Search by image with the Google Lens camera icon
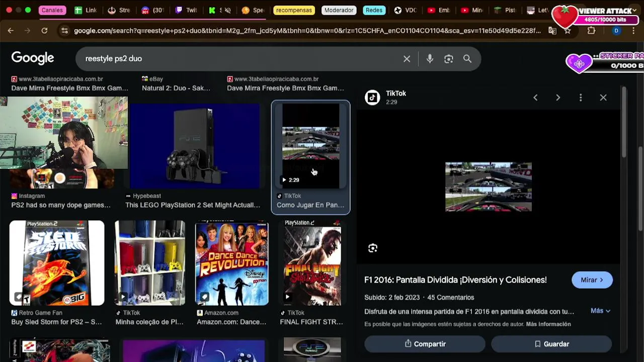Screen dimensions: 644x362 [x=449, y=59]
